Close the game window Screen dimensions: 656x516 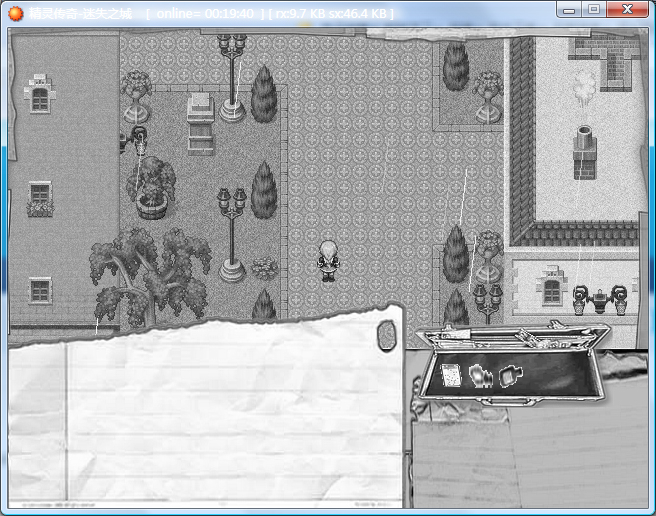coord(627,10)
